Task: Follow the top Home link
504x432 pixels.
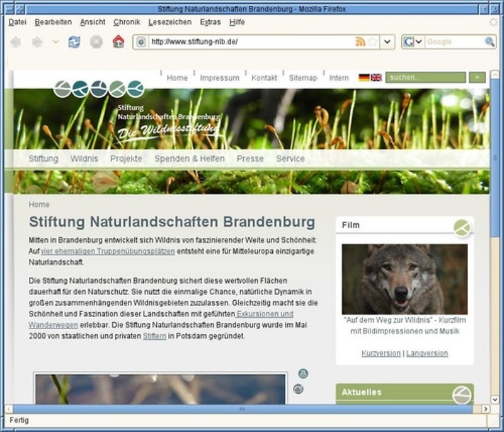Action: pyautogui.click(x=177, y=78)
